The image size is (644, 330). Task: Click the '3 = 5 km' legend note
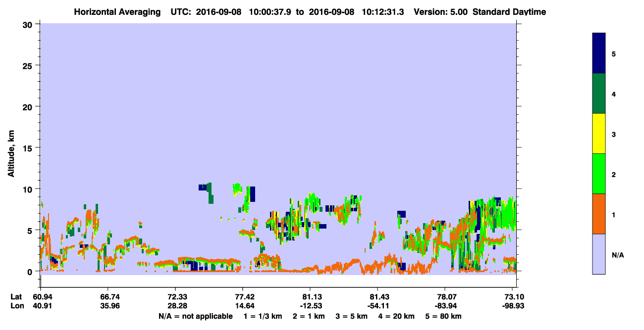point(352,316)
